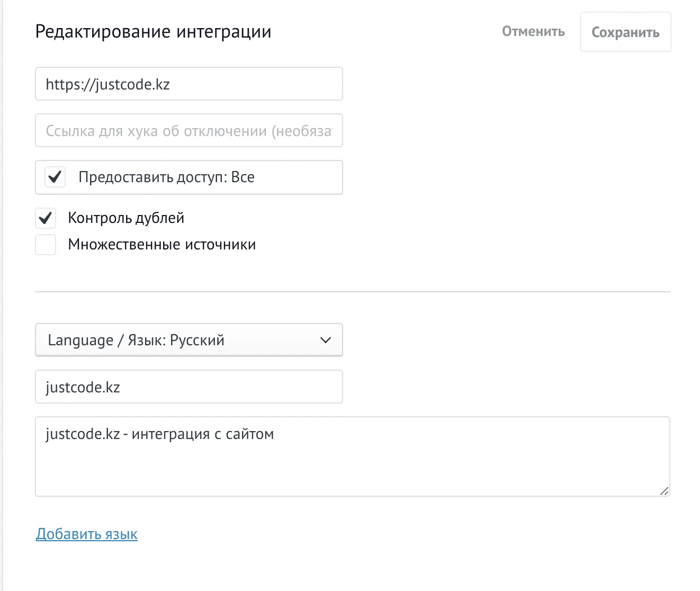
Task: Click the disconnect hook link field
Action: [189, 130]
